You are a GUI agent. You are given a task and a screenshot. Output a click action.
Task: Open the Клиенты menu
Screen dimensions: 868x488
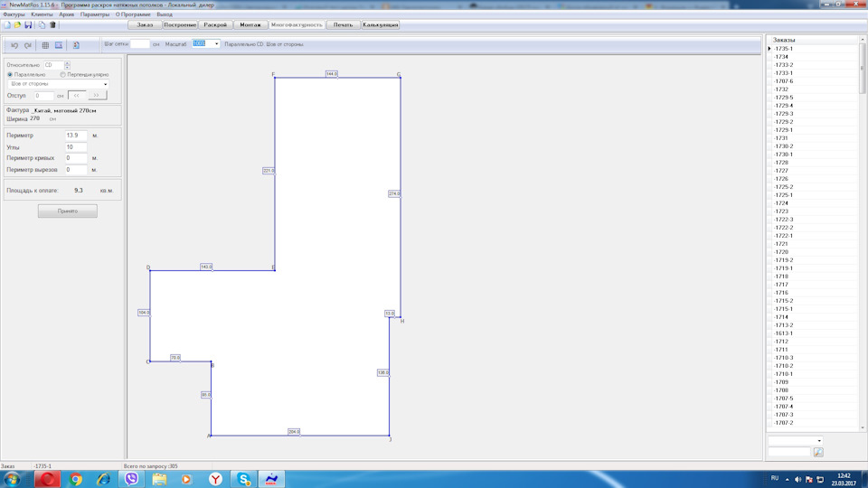coord(42,14)
